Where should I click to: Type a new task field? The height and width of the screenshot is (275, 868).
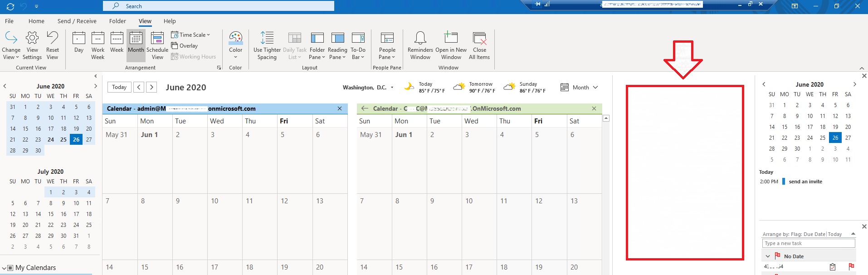[809, 244]
